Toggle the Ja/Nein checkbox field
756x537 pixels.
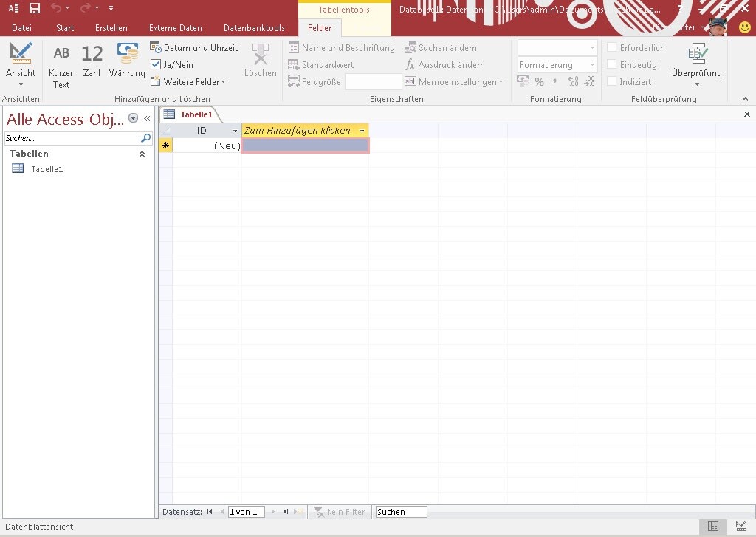[x=156, y=65]
